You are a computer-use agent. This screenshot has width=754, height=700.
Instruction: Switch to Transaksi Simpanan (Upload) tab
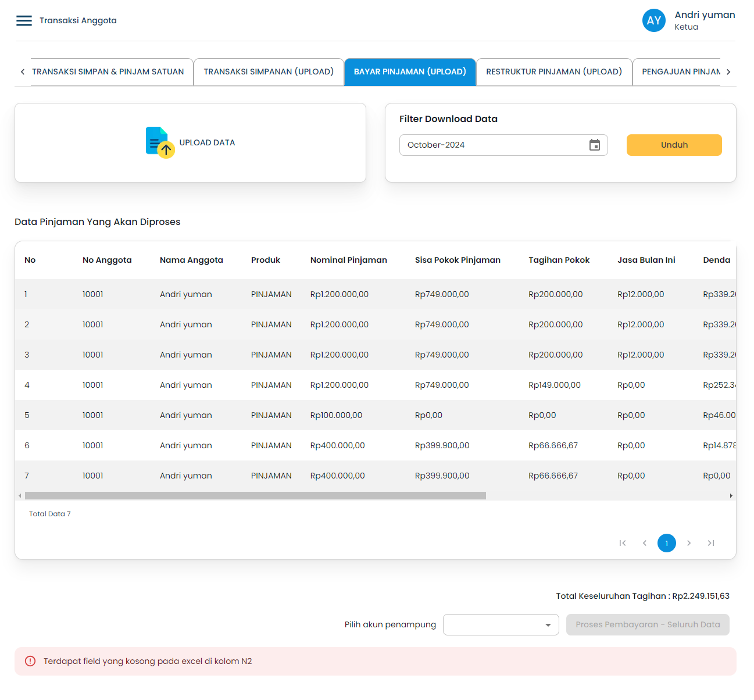(269, 72)
